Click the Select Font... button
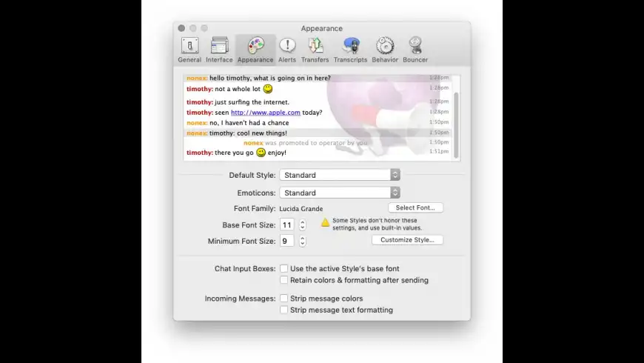644x363 pixels. point(415,207)
